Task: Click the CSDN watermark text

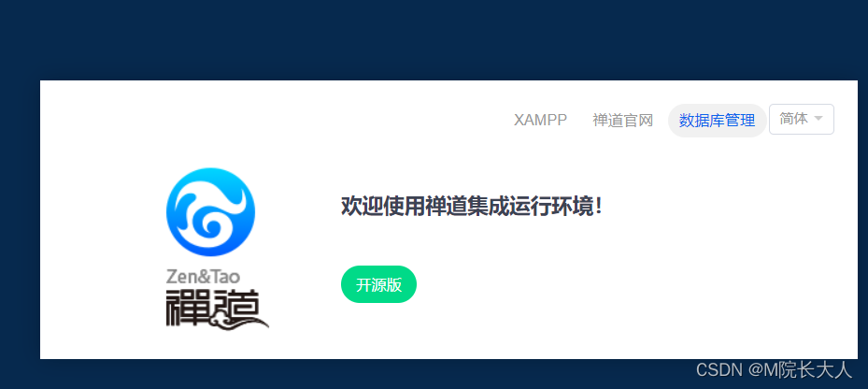Action: 719,370
